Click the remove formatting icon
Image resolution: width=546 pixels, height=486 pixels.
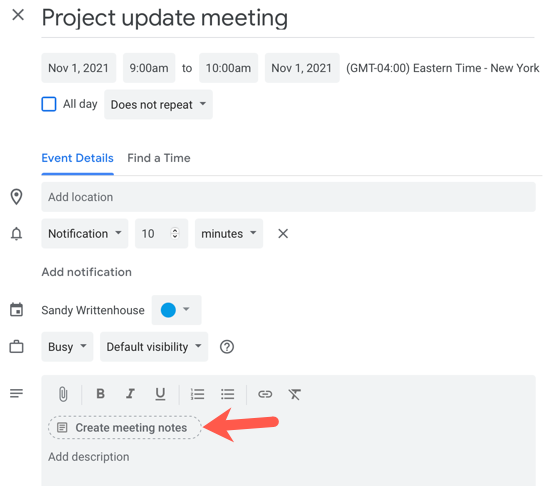tap(294, 394)
